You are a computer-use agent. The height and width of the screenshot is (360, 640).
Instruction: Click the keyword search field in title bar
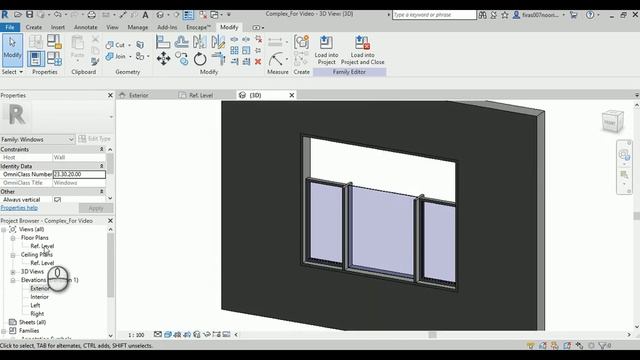434,15
